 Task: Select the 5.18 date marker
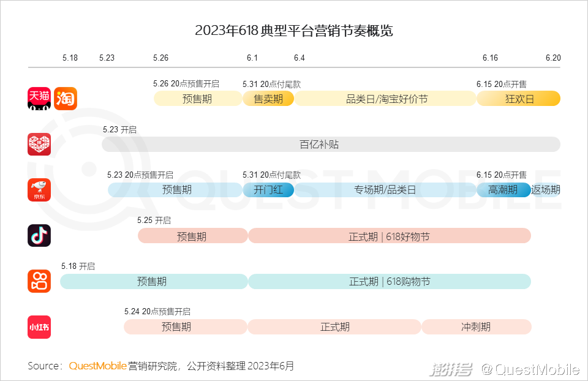pyautogui.click(x=70, y=58)
